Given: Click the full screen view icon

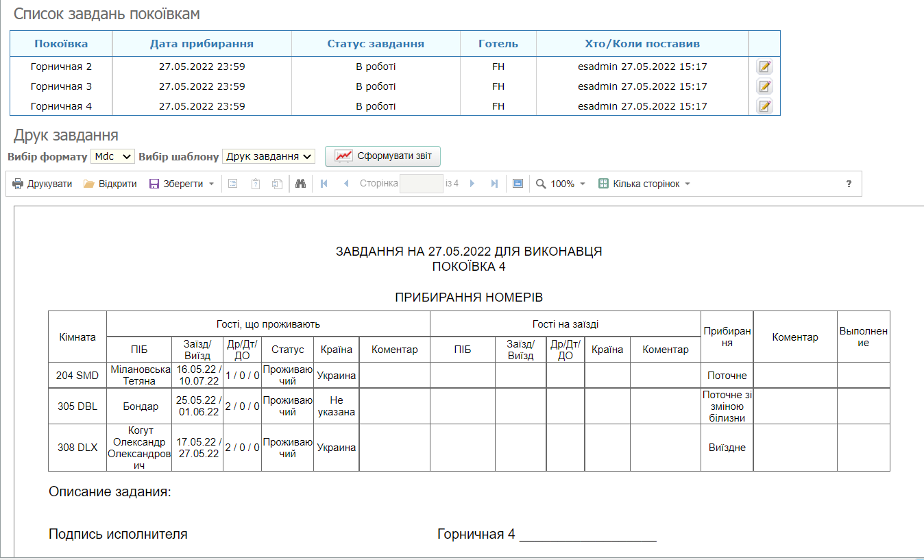Looking at the screenshot, I should (518, 184).
